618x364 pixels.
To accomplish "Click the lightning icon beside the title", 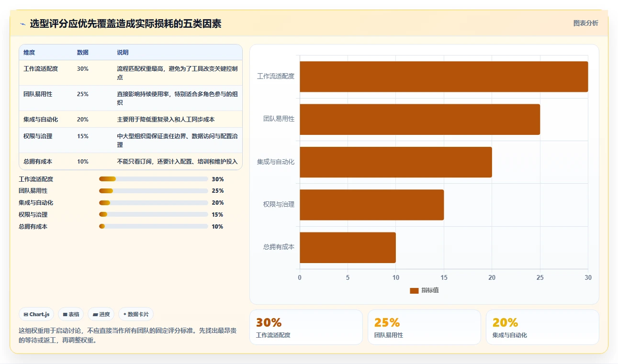I will click(22, 24).
